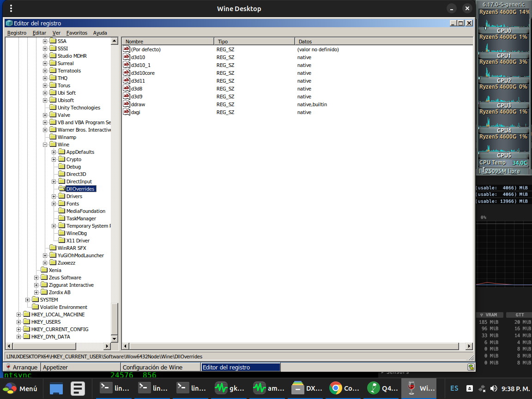This screenshot has width=532, height=399.
Task: Click the tree's vertical scrollbar down arrow
Action: (115, 339)
